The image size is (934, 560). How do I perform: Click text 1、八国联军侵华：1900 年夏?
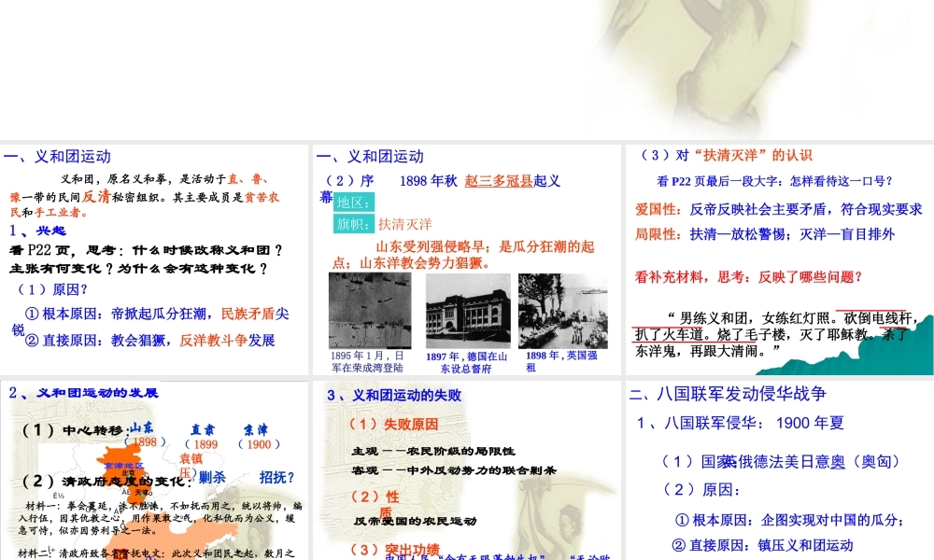pyautogui.click(x=740, y=423)
